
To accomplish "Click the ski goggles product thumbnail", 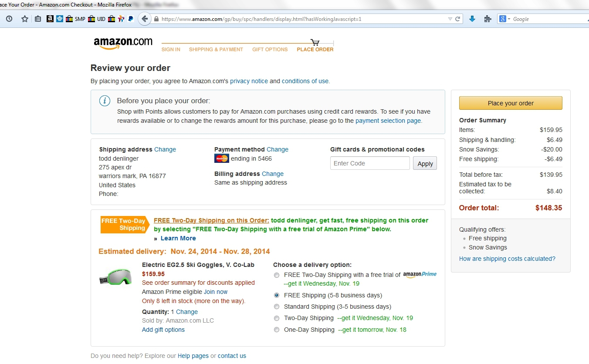I will click(115, 277).
